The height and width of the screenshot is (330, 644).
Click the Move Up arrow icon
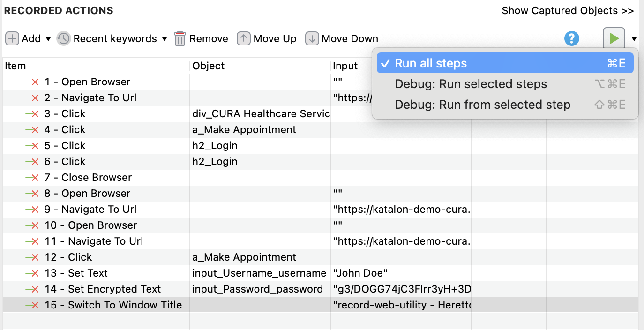pos(243,38)
